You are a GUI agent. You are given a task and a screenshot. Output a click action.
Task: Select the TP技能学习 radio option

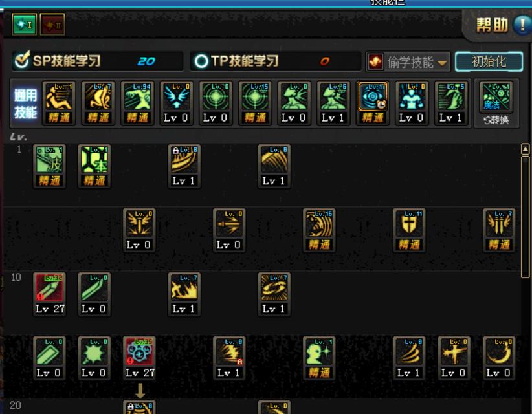201,61
